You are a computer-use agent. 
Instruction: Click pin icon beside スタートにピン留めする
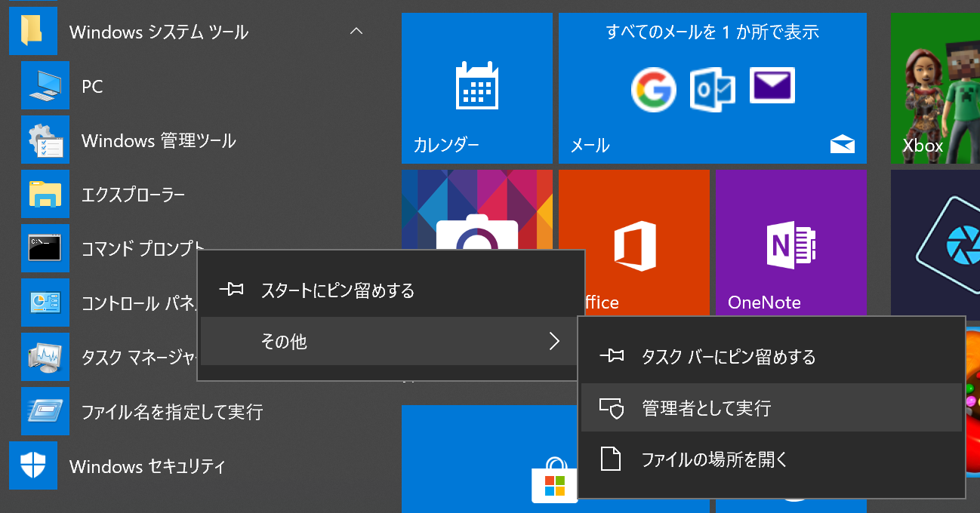pyautogui.click(x=232, y=290)
